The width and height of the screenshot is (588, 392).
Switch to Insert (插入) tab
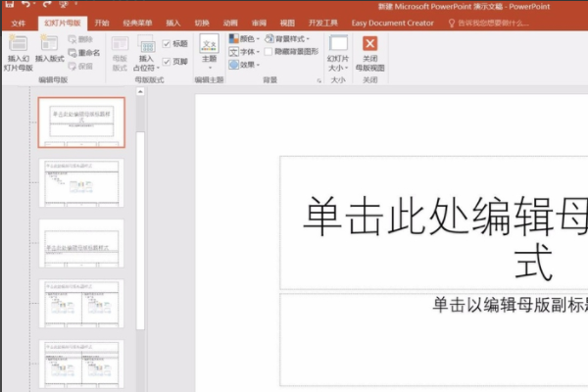(x=172, y=24)
